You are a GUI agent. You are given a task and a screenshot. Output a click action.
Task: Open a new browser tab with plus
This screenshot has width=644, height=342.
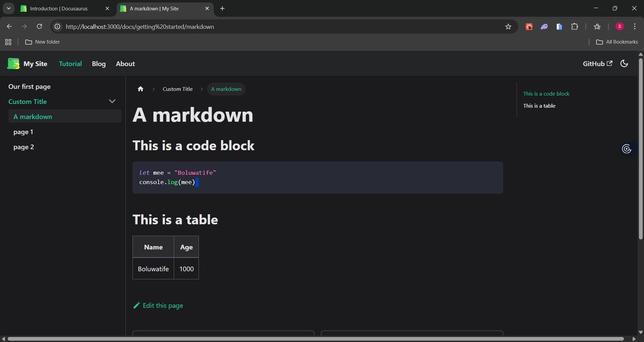pos(222,9)
